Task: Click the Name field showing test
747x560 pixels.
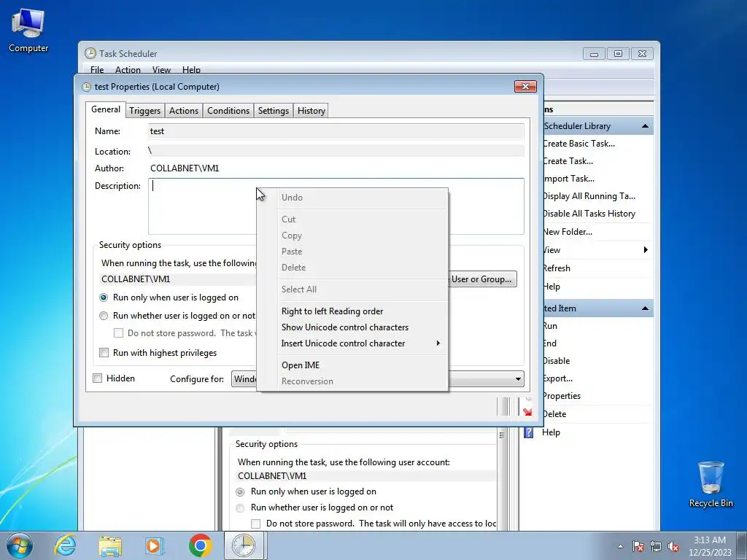Action: 336,131
